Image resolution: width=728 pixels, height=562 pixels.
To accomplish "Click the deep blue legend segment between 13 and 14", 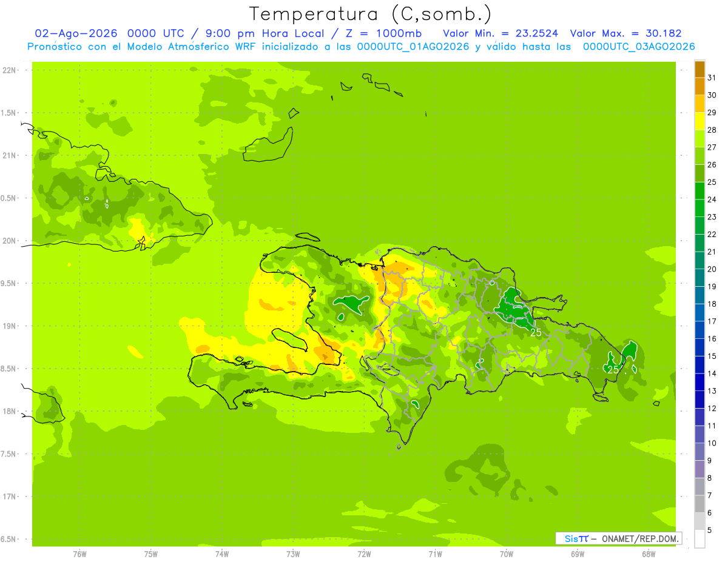I will 699,383.
